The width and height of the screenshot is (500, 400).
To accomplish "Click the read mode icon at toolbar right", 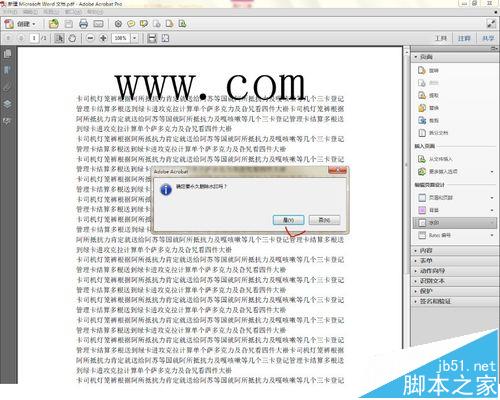I will pos(491,24).
